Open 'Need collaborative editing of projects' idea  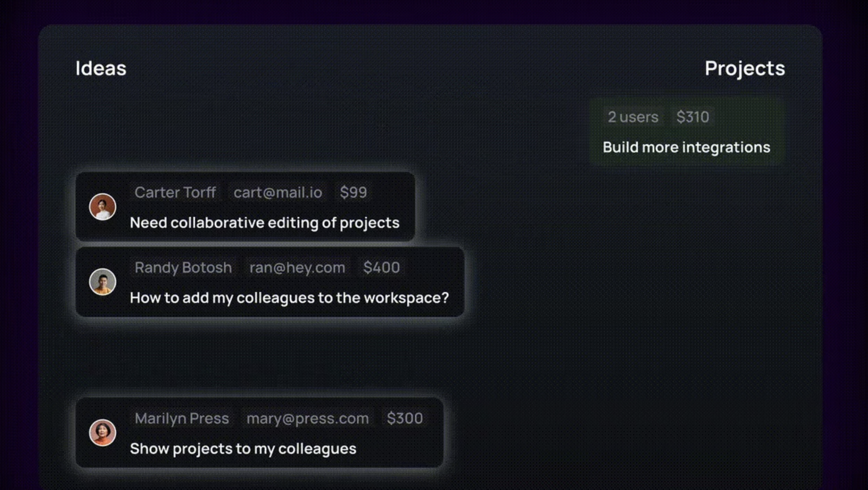click(264, 223)
